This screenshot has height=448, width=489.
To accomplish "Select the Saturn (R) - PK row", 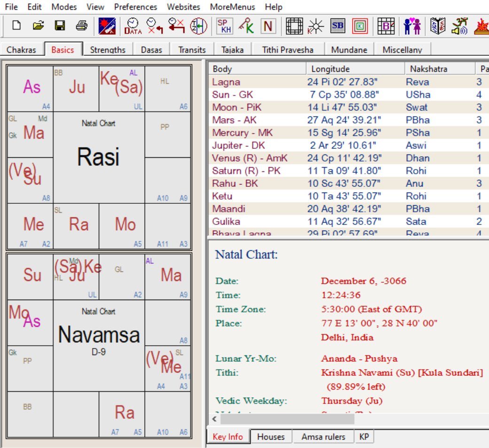I will pyautogui.click(x=349, y=170).
